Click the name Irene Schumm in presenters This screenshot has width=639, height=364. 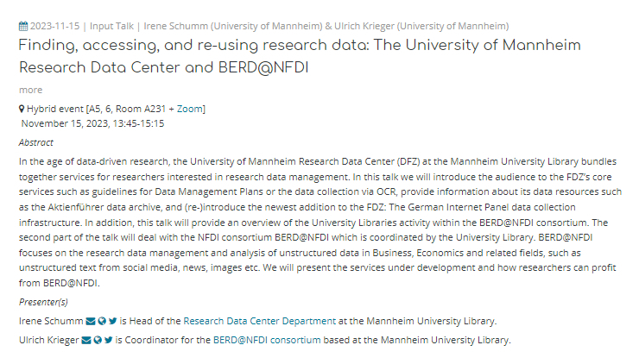[x=51, y=322]
